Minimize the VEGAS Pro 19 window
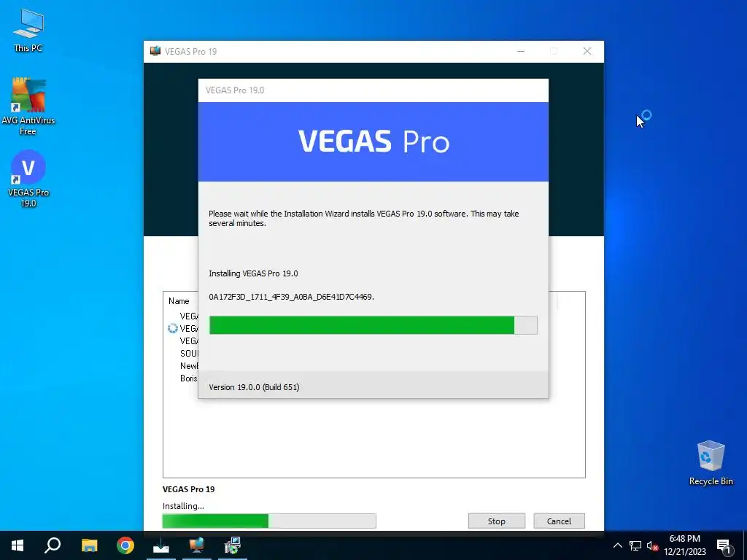Viewport: 747px width, 560px height. click(x=521, y=51)
